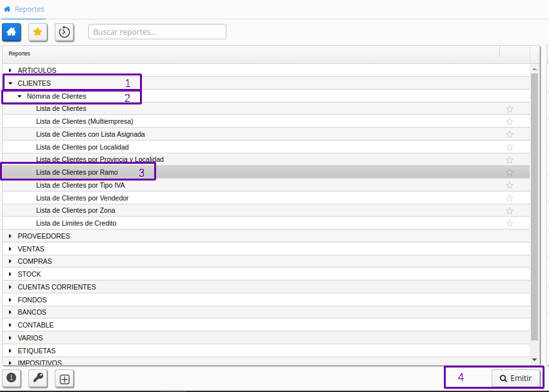Expand the VENTAS category arrow
This screenshot has height=392, width=549.
pyautogui.click(x=10, y=250)
